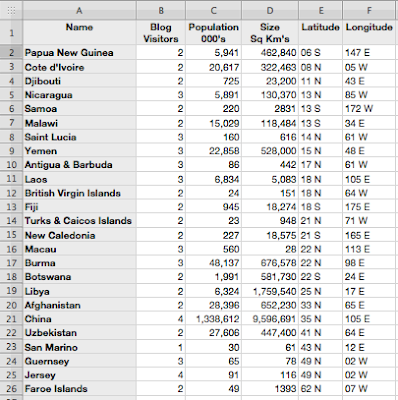Viewport: 398px width, 400px height.
Task: Select the 'Jersey' cell
Action: (79, 375)
